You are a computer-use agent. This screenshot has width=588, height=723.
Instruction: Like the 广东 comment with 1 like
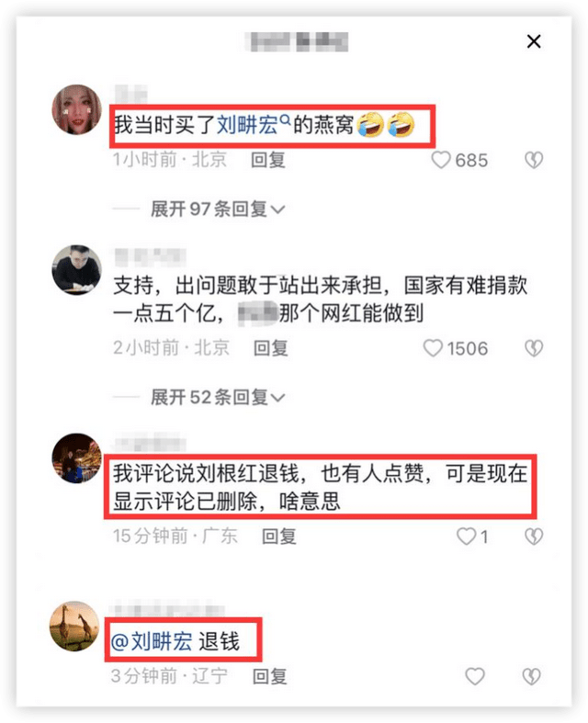[466, 537]
